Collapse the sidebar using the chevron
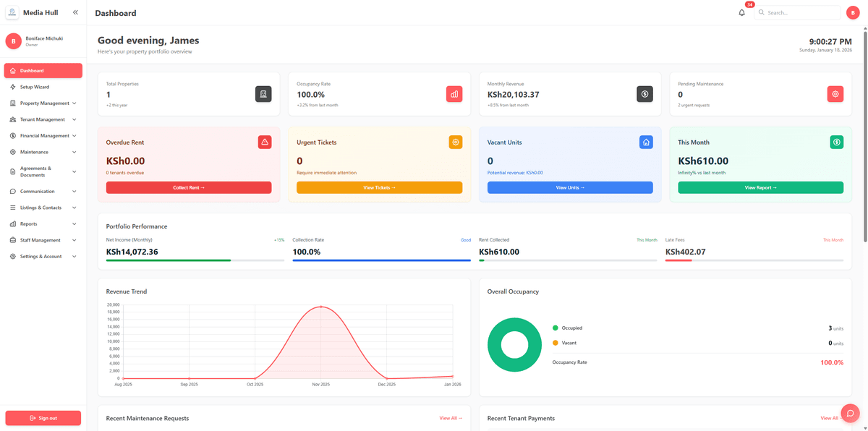The image size is (868, 431). 75,12
